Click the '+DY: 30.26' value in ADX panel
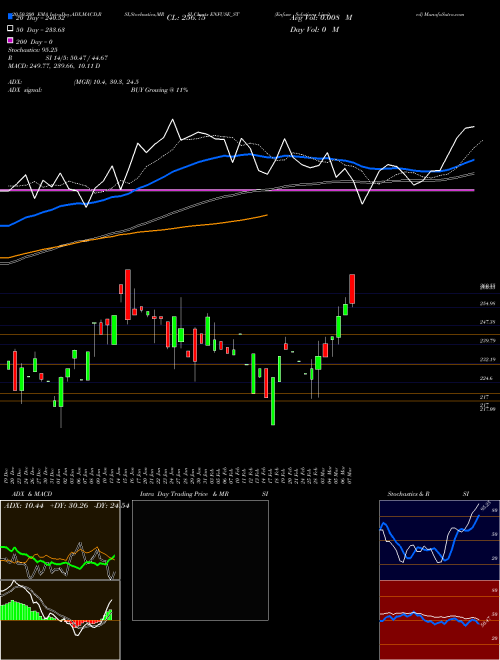The image size is (500, 660). point(69,506)
